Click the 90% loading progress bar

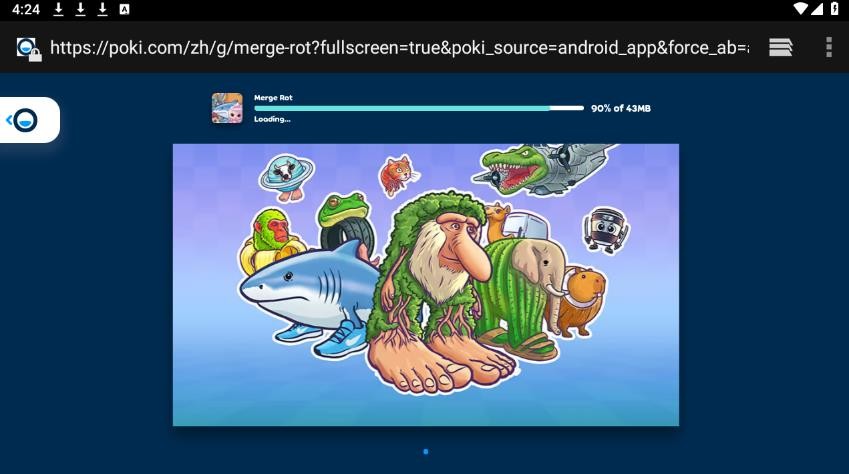(x=419, y=108)
